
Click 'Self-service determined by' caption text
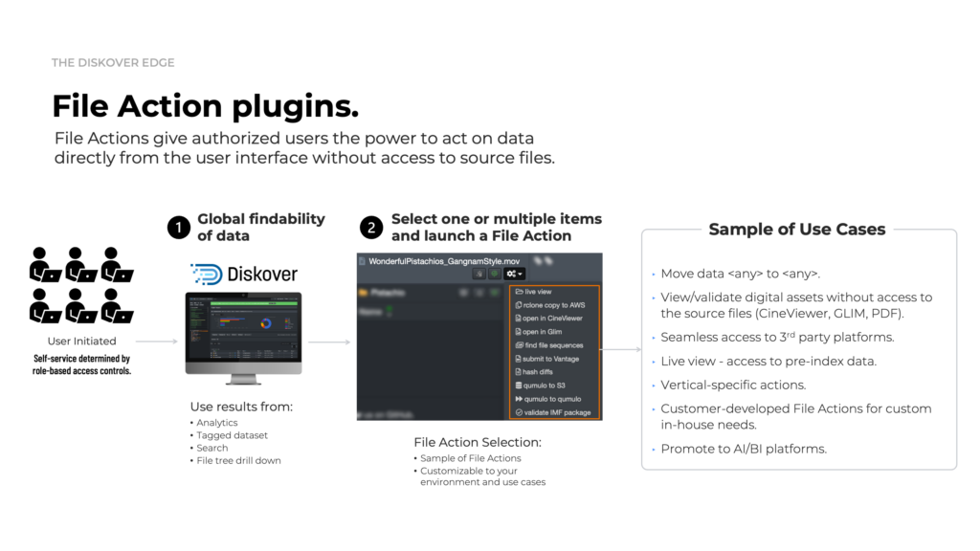click(82, 359)
